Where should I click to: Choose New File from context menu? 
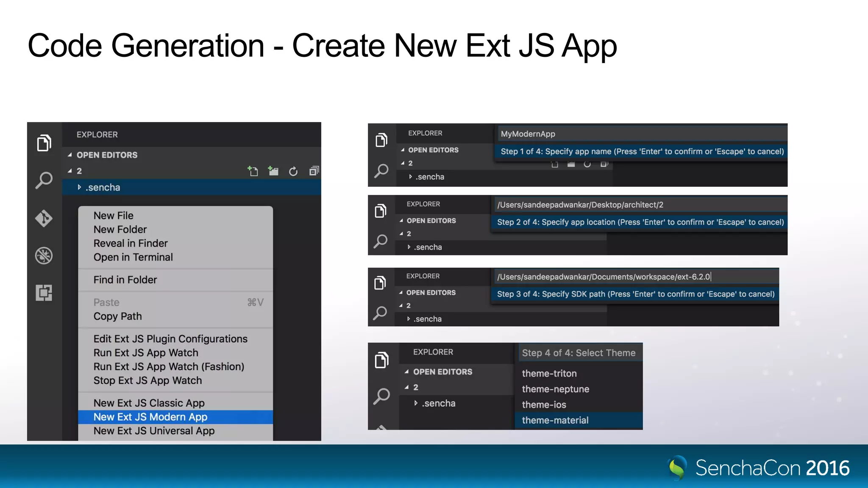[x=175, y=216]
